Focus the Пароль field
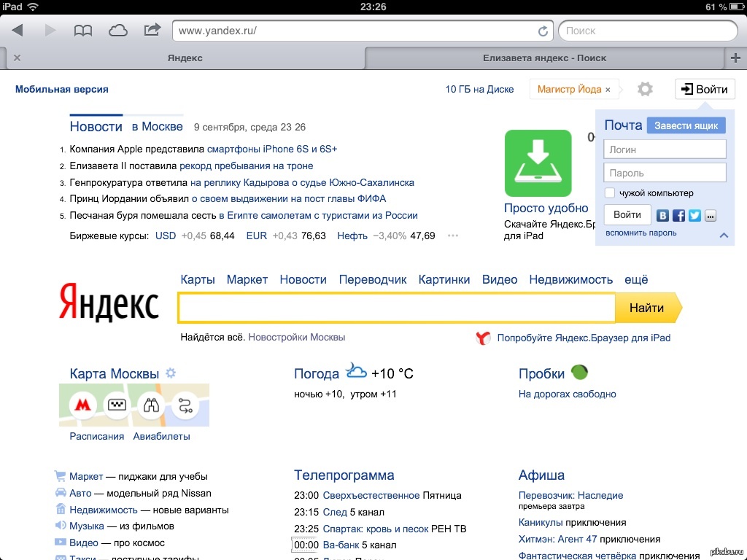Viewport: 747px width, 560px height. [665, 172]
